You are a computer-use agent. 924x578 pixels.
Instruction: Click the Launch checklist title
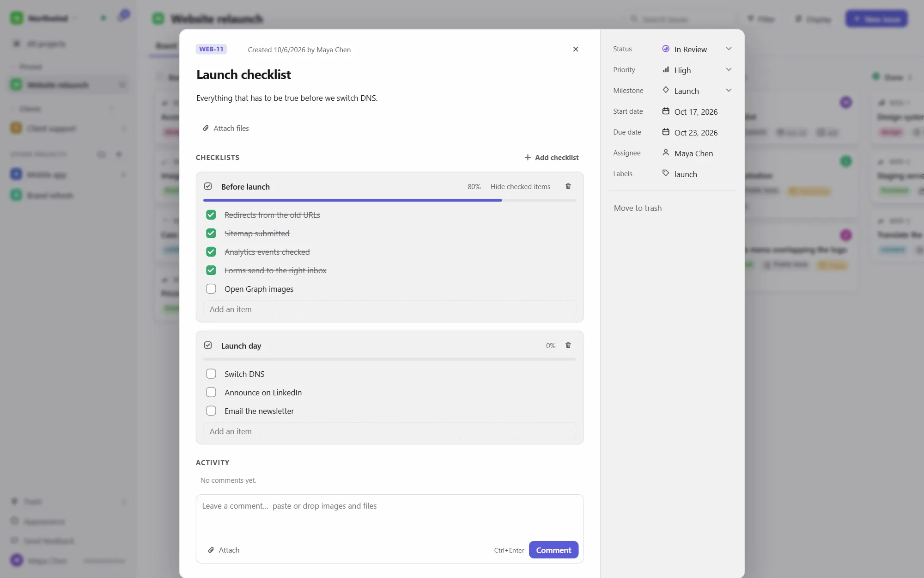click(x=243, y=74)
